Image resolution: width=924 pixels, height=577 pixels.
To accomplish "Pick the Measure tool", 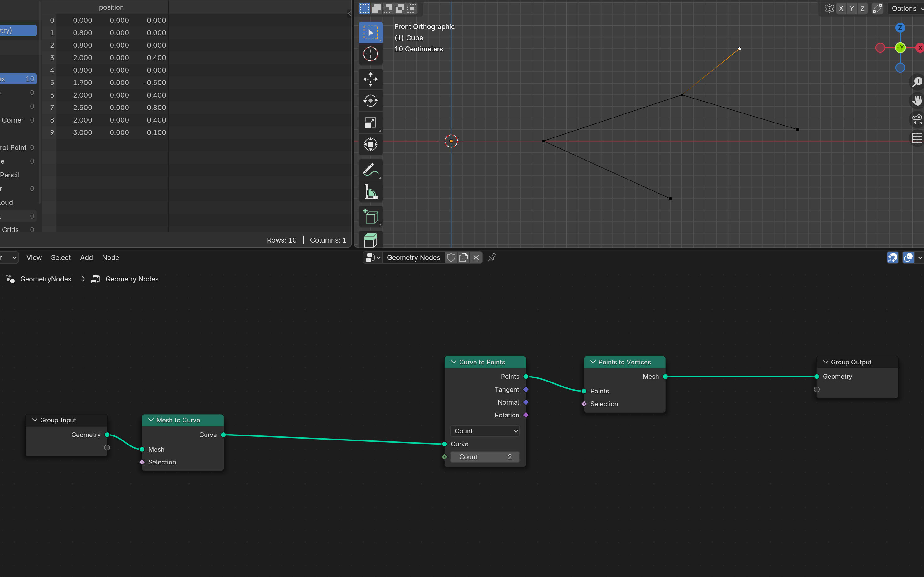I will [x=370, y=192].
